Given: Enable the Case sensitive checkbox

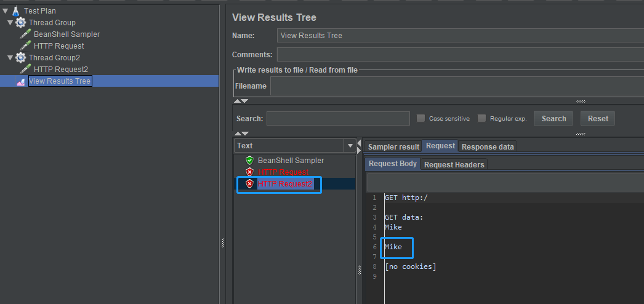Looking at the screenshot, I should (421, 118).
